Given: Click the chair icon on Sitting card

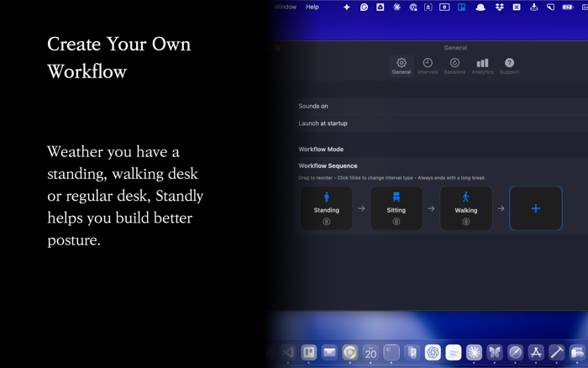Looking at the screenshot, I should coord(396,197).
